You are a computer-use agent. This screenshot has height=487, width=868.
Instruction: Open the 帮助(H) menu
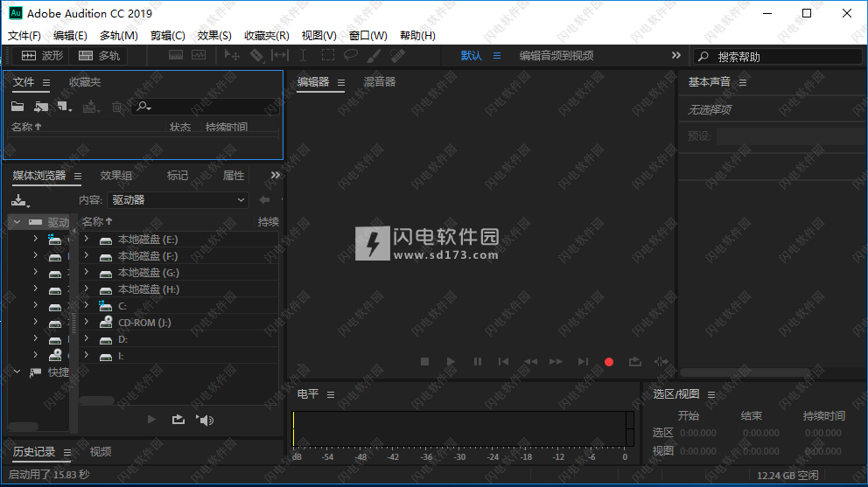pos(417,36)
